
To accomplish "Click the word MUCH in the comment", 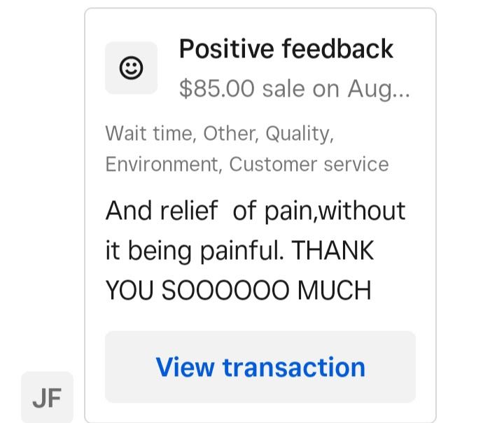I will click(x=335, y=290).
